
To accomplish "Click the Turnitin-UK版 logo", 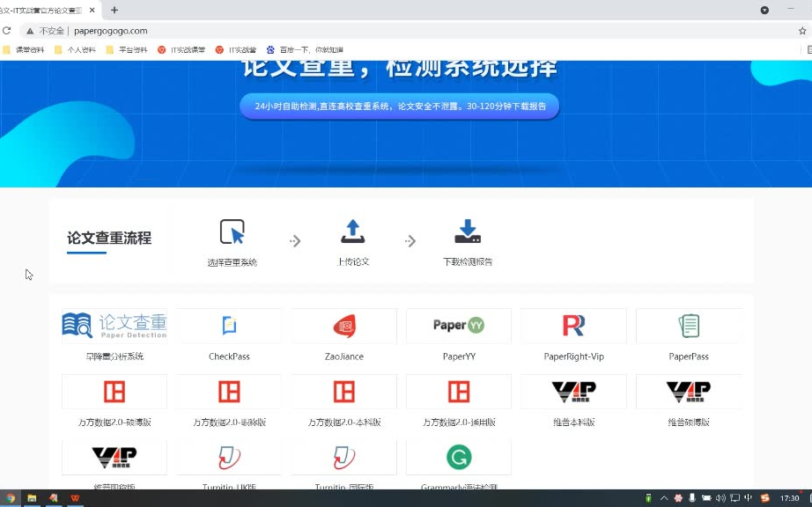I will pos(228,457).
